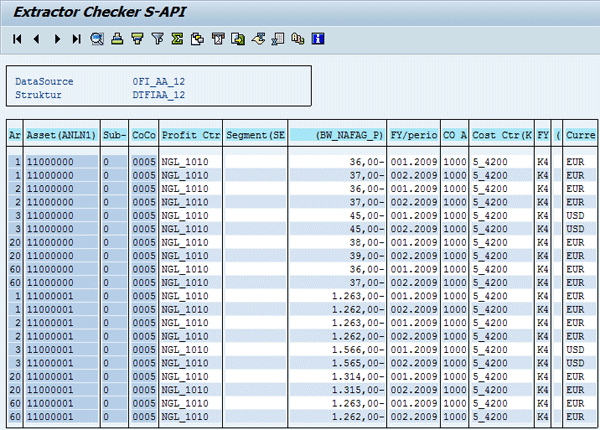Click the first empty Segment cell
Viewport: 600px width, 430px height.
point(256,160)
